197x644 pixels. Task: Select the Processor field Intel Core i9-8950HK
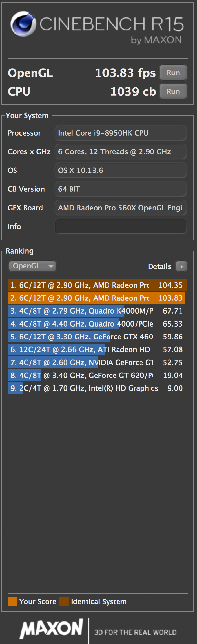click(121, 133)
